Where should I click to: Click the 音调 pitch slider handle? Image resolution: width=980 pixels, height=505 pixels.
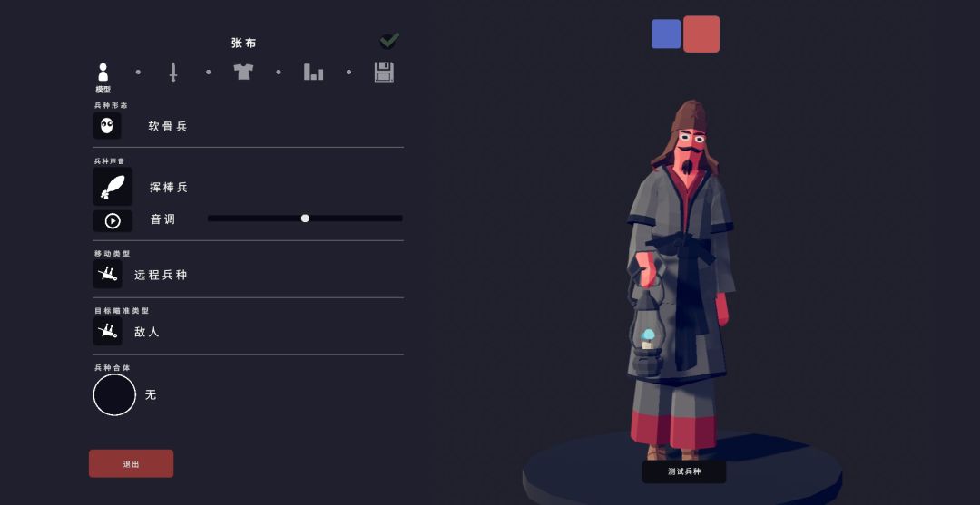305,218
